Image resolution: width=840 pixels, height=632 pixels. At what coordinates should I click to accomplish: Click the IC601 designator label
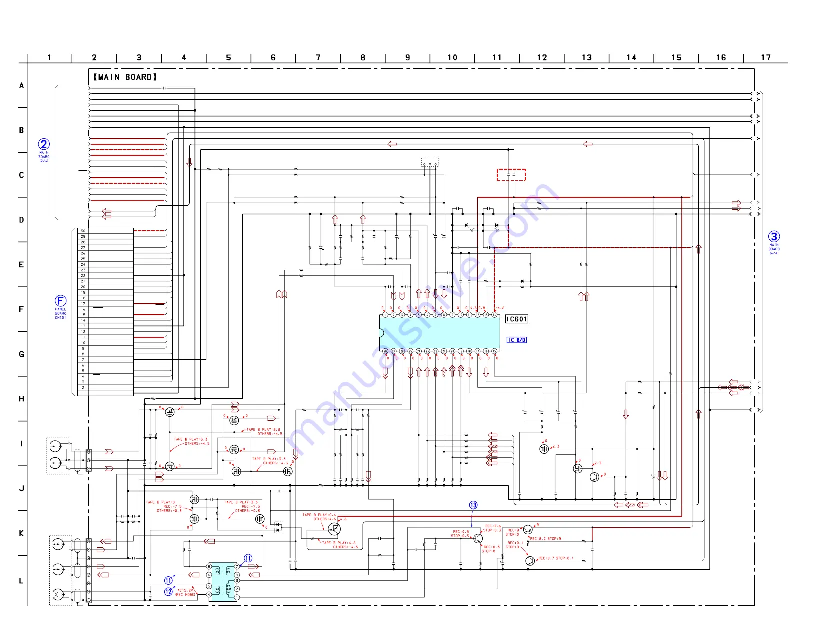[x=517, y=319]
